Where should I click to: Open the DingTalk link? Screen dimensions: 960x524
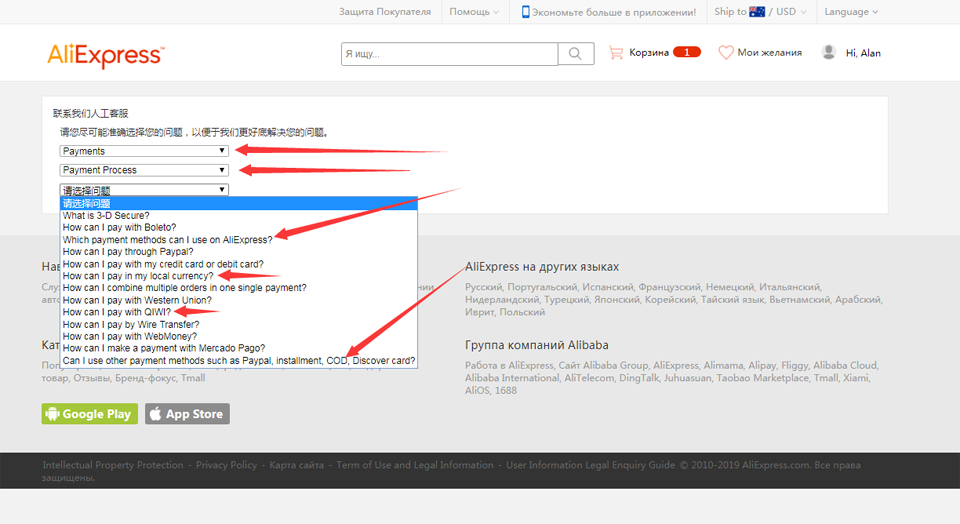click(x=639, y=378)
